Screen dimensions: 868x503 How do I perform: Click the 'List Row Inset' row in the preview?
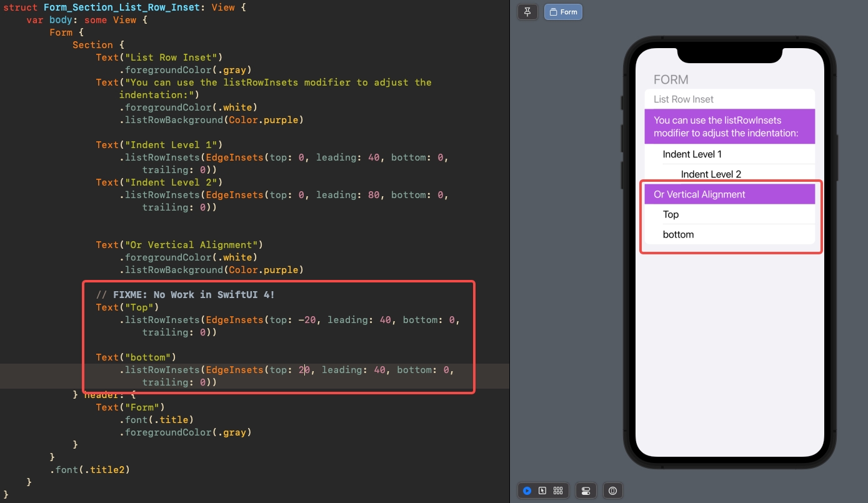click(x=683, y=99)
